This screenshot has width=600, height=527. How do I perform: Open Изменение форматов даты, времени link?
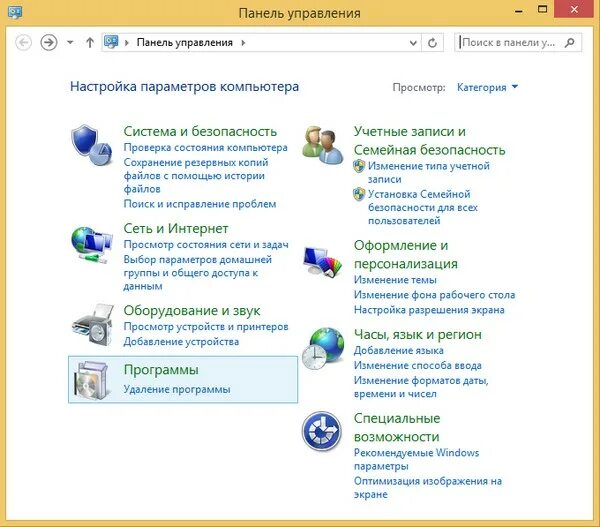[421, 387]
